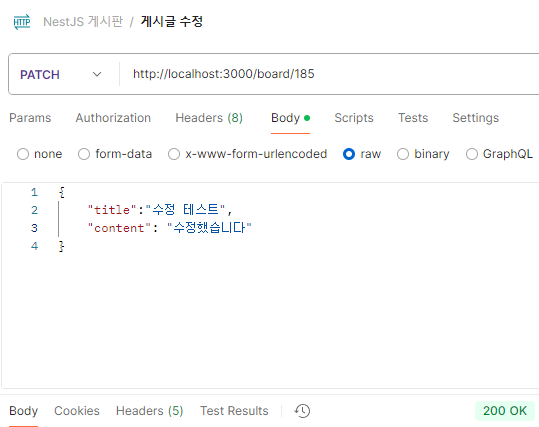Click the "title" key in JSON body

(x=112, y=210)
